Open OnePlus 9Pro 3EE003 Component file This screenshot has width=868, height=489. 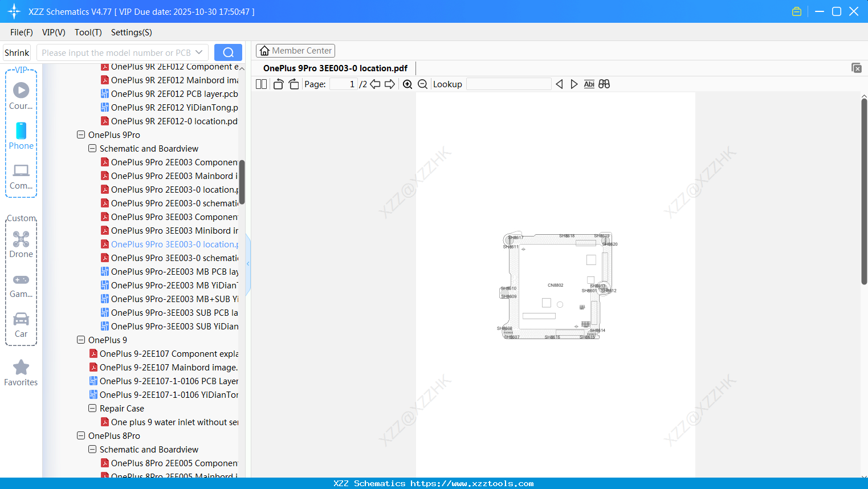(169, 217)
